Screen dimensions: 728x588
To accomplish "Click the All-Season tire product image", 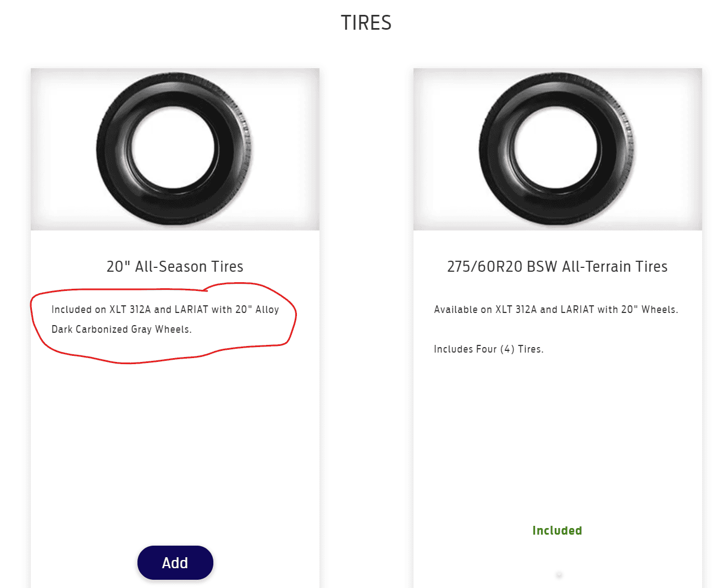I will 175,149.
